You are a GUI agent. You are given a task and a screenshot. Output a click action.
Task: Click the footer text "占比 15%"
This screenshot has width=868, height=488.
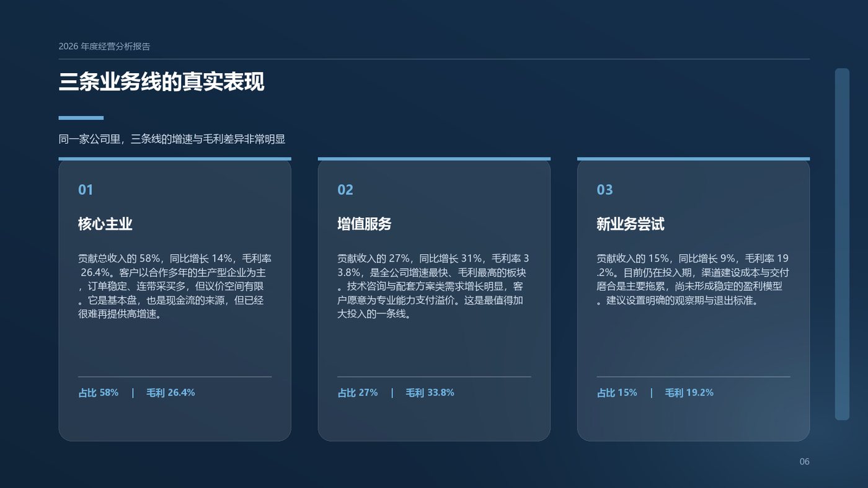click(x=617, y=393)
